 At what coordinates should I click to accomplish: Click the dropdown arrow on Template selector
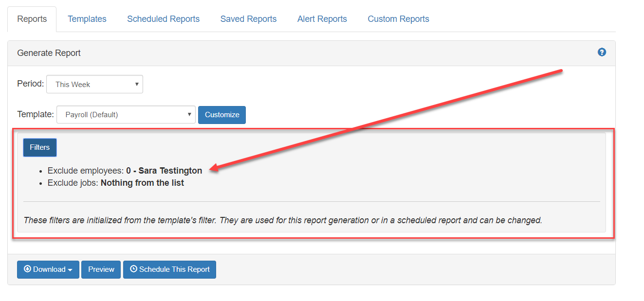pyautogui.click(x=189, y=115)
